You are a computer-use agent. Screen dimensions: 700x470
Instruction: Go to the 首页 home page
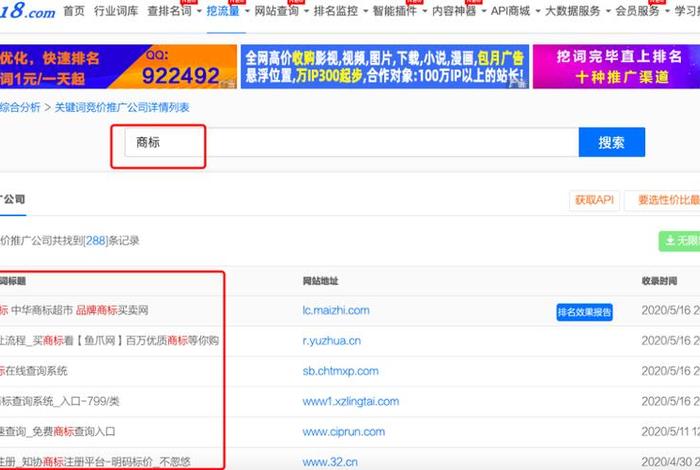74,11
